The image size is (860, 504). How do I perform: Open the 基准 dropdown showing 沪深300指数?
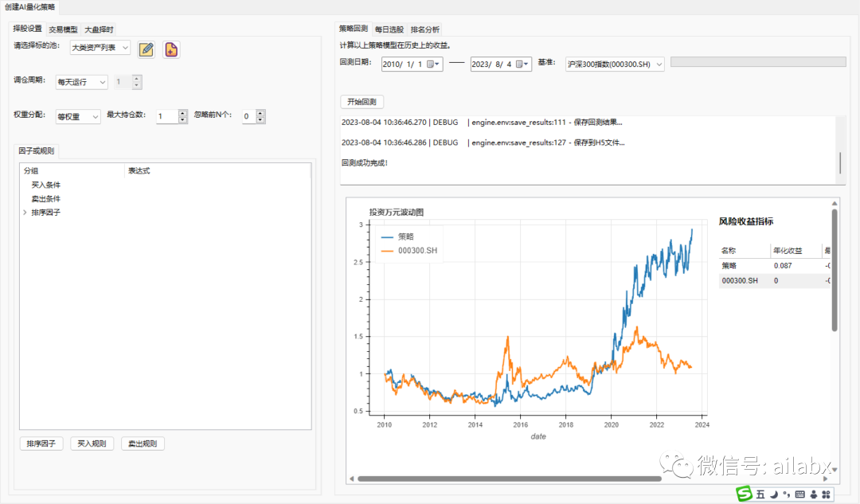(x=616, y=64)
